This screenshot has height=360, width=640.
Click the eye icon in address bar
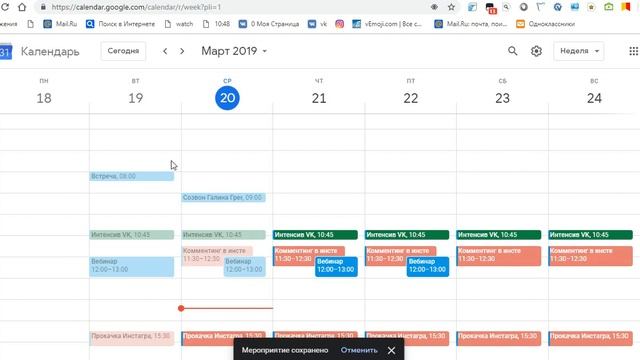point(434,7)
